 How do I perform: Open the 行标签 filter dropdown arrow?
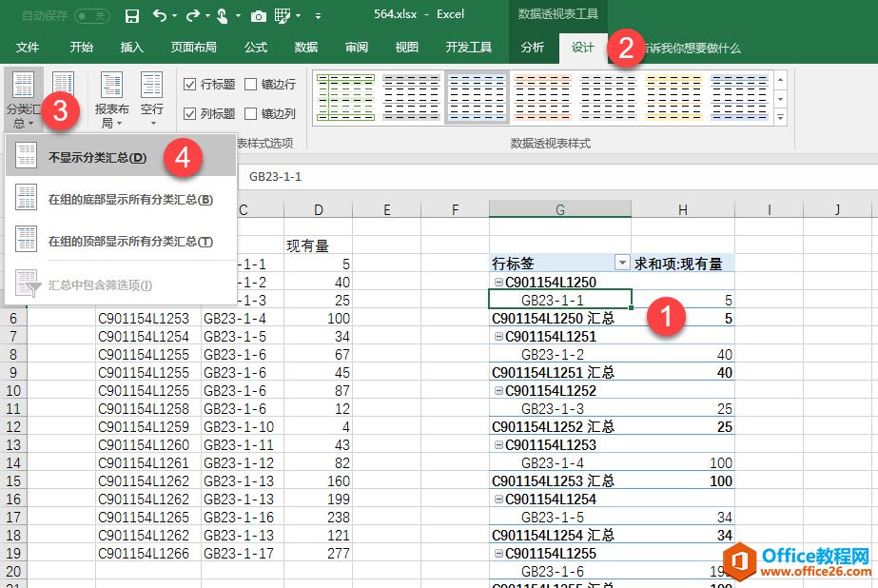(x=622, y=264)
